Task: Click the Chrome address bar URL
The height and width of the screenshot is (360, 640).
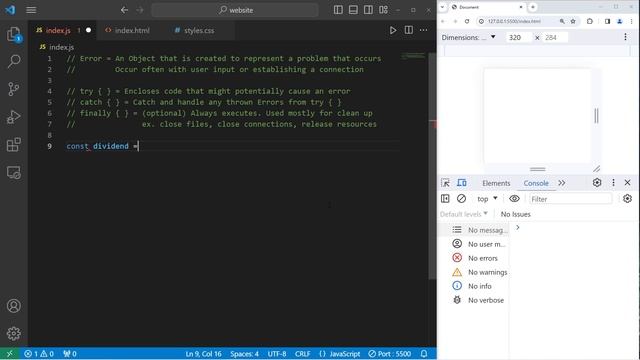Action: click(514, 21)
